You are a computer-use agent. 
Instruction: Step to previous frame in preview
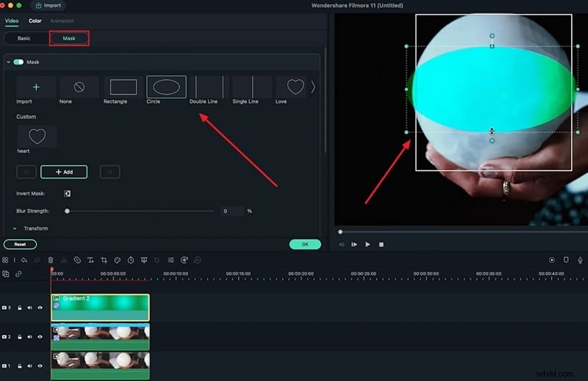point(342,244)
